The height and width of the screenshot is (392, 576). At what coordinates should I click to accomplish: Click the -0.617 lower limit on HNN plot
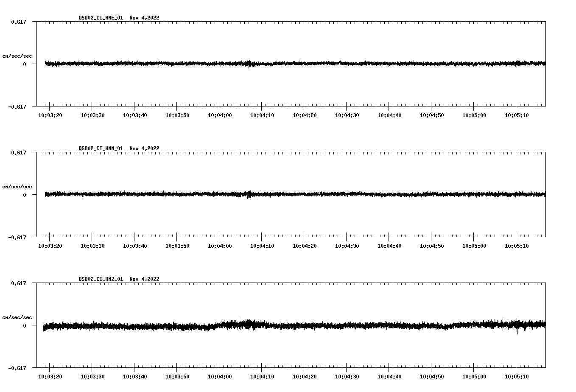(x=17, y=237)
